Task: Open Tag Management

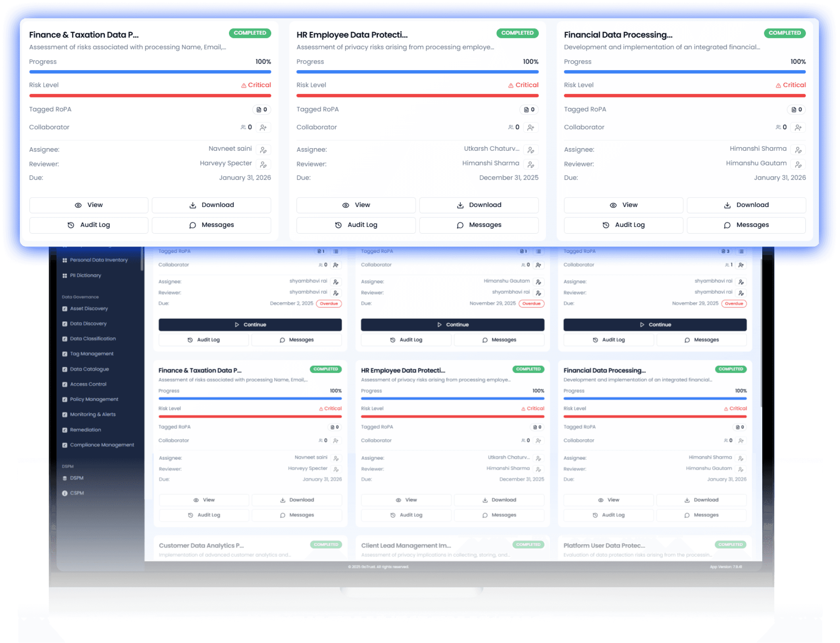Action: click(x=91, y=354)
